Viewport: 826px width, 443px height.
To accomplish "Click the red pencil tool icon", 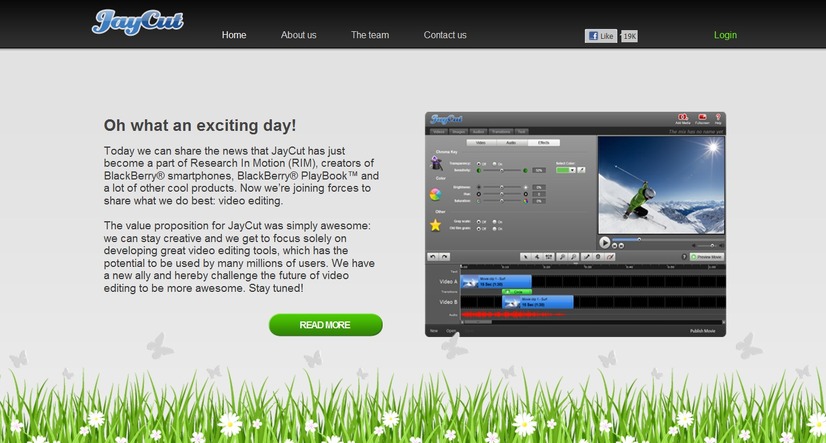I will click(610, 257).
